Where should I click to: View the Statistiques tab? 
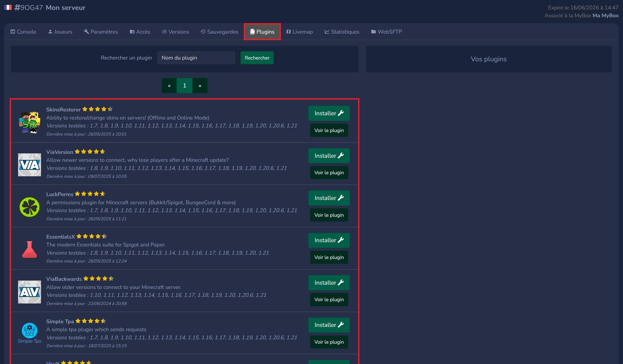click(342, 32)
